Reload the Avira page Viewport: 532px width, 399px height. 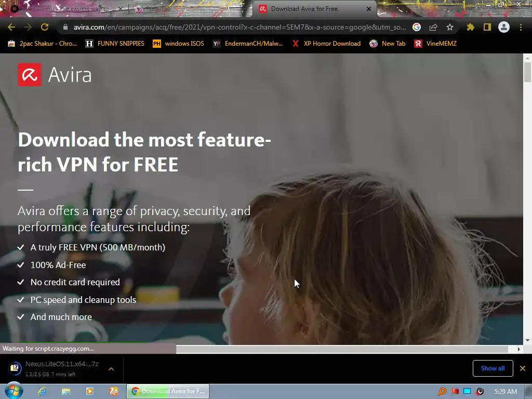coord(45,27)
